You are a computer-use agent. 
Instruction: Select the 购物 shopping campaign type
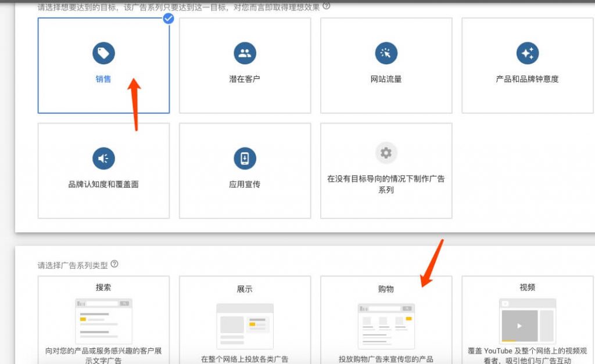pos(386,319)
